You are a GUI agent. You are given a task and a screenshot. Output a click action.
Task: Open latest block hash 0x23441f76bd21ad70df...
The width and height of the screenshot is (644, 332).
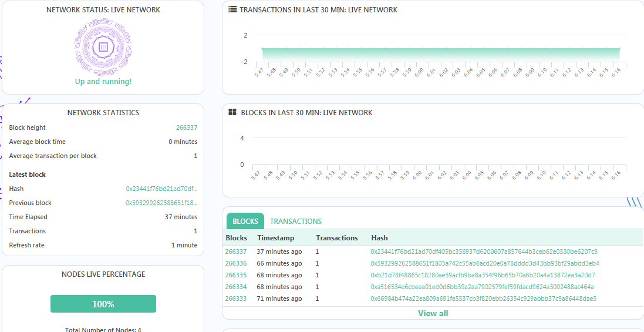[x=161, y=189]
